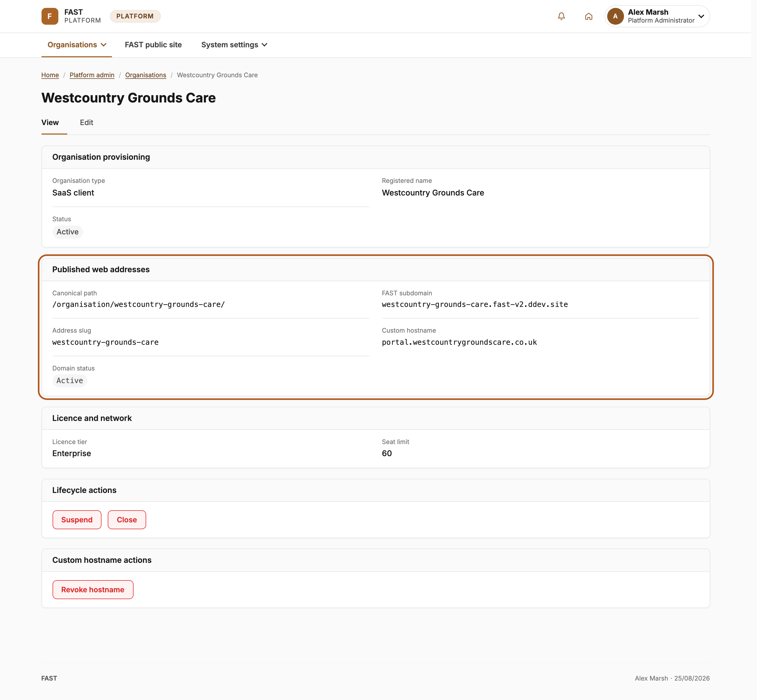Click custom hostname portal.westcountrygroundscare.co.uk
Screen dimensions: 757x700
pyautogui.click(x=459, y=342)
